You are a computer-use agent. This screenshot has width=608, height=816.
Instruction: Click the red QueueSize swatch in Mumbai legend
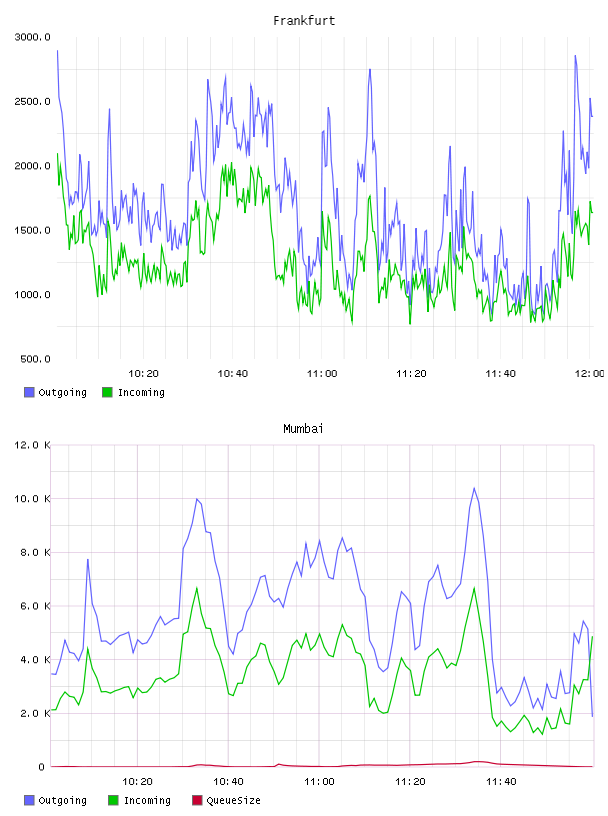pos(197,800)
